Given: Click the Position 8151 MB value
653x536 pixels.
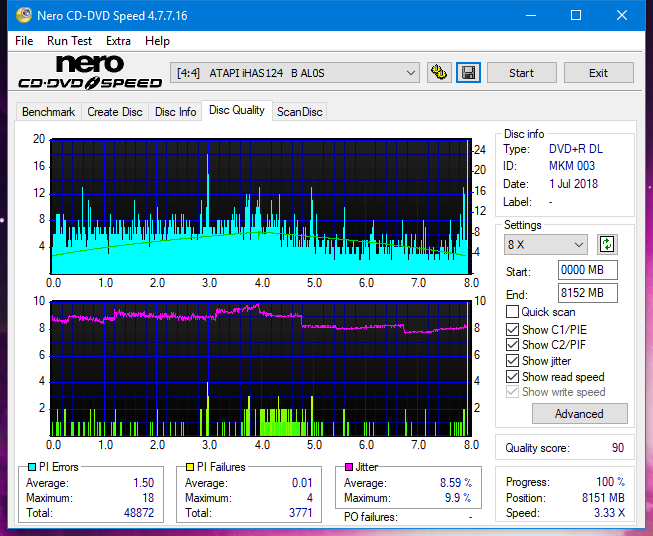Looking at the screenshot, I should pyautogui.click(x=603, y=498).
